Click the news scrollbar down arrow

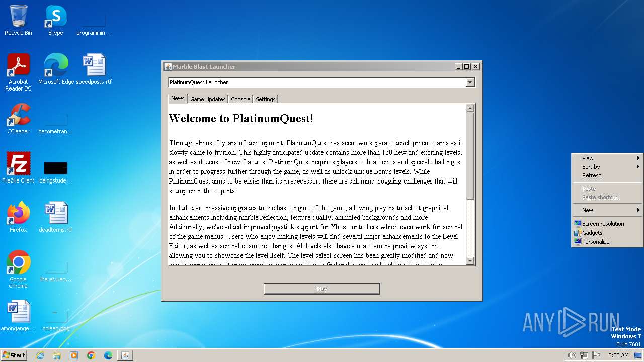(470, 261)
